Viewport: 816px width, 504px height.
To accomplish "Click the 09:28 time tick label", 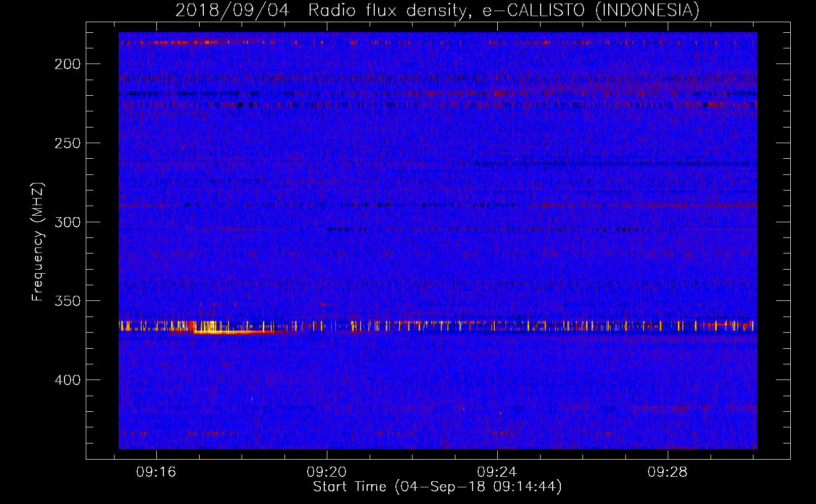I will 668,472.
